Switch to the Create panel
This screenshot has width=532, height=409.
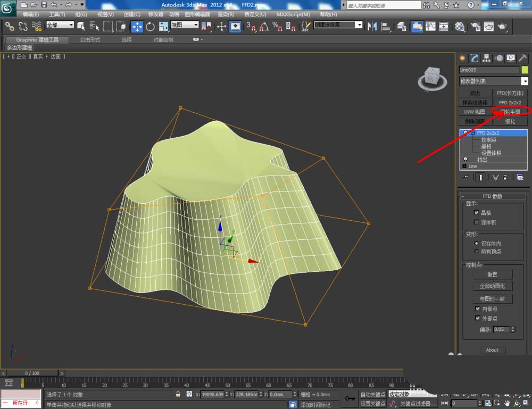pos(462,58)
